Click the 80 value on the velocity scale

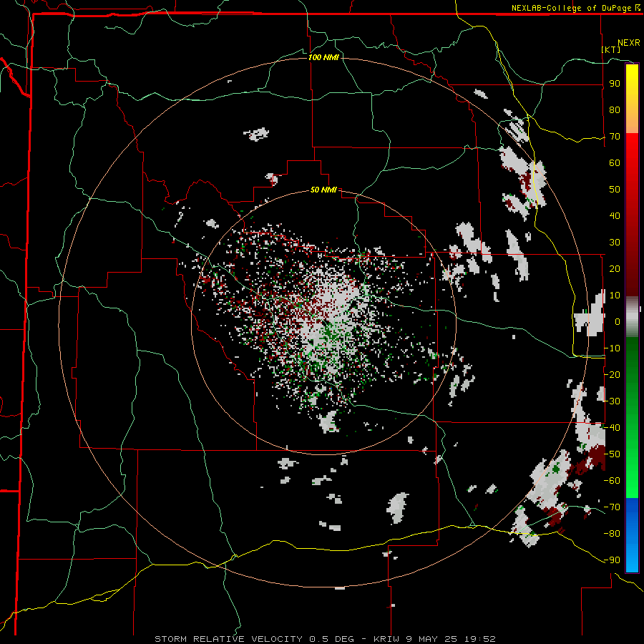point(615,110)
